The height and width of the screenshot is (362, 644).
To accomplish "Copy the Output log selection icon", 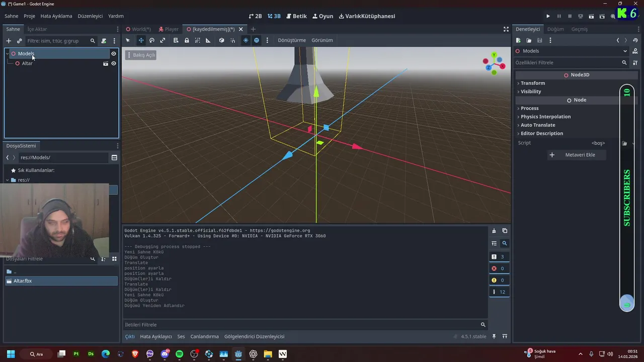I will (505, 231).
